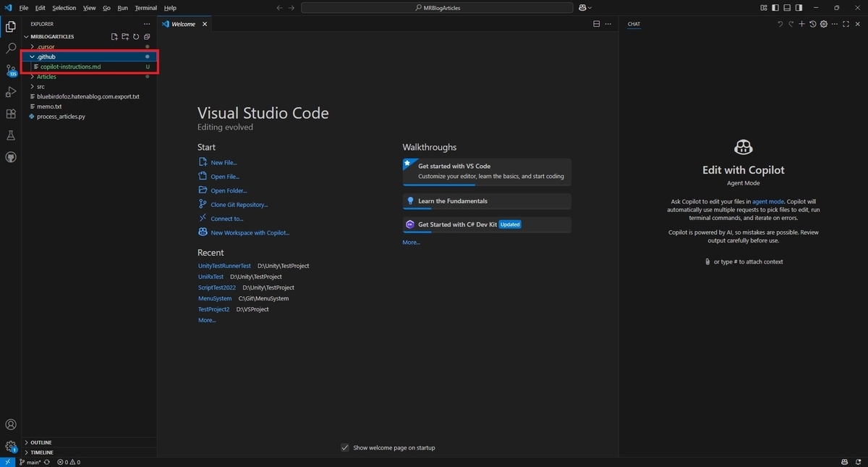Open the Extensions view
The width and height of the screenshot is (868, 467).
pyautogui.click(x=11, y=114)
